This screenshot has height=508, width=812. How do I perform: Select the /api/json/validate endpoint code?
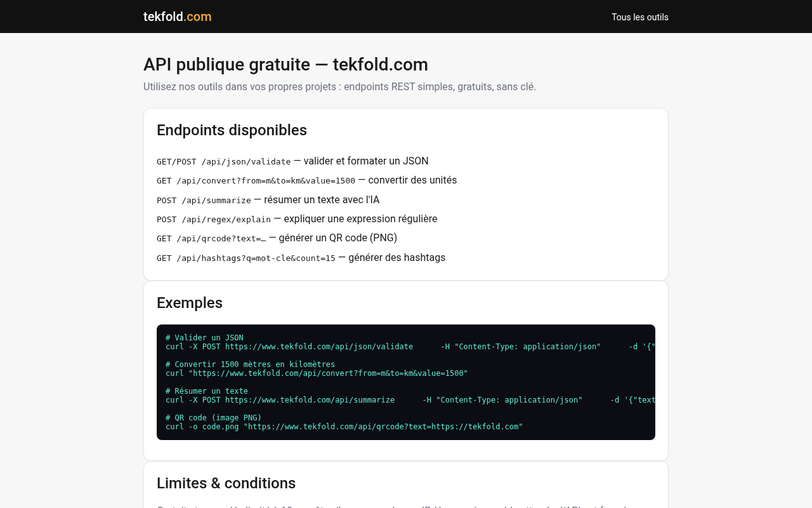(223, 162)
